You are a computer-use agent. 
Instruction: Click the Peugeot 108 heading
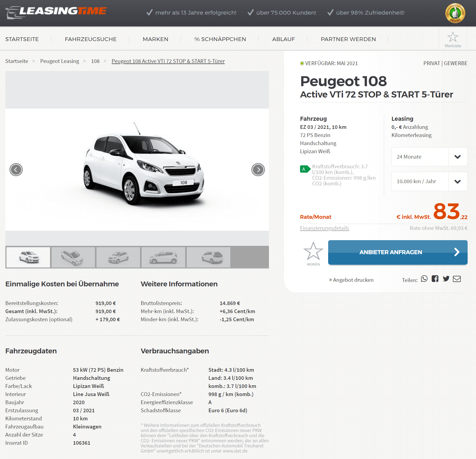(344, 81)
